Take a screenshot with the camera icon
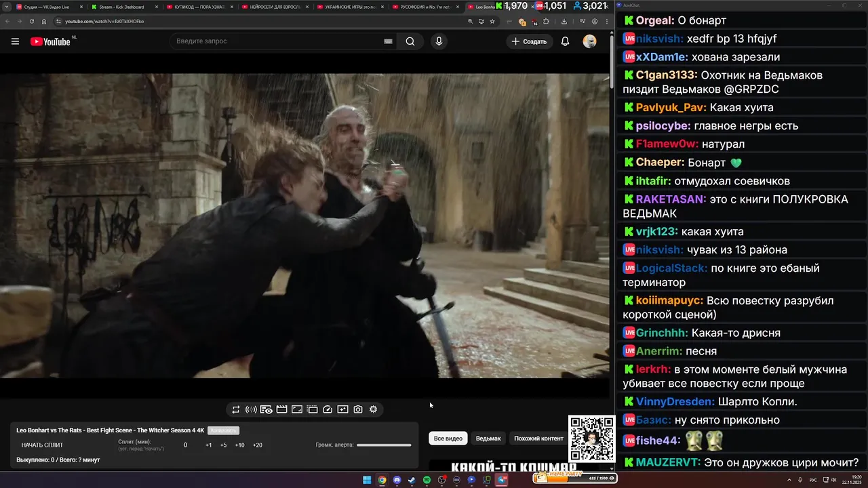 click(358, 409)
